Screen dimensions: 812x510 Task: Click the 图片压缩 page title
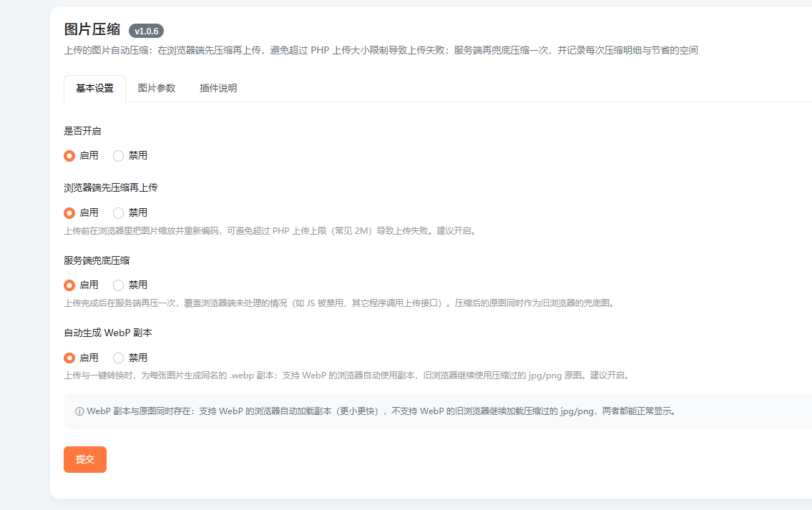(x=92, y=29)
